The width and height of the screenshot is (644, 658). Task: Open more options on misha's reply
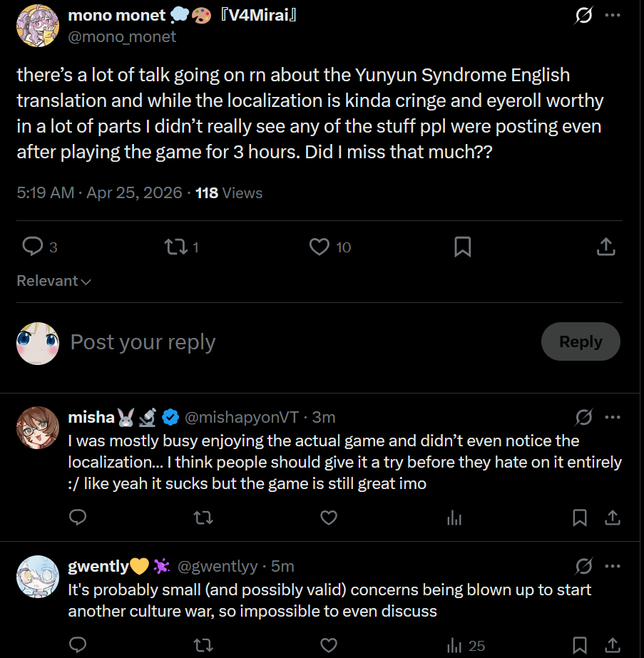pos(613,417)
